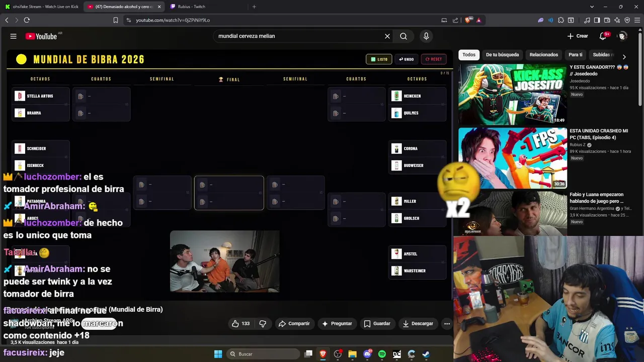Open the Brave main menu
644x362 pixels.
[x=637, y=20]
